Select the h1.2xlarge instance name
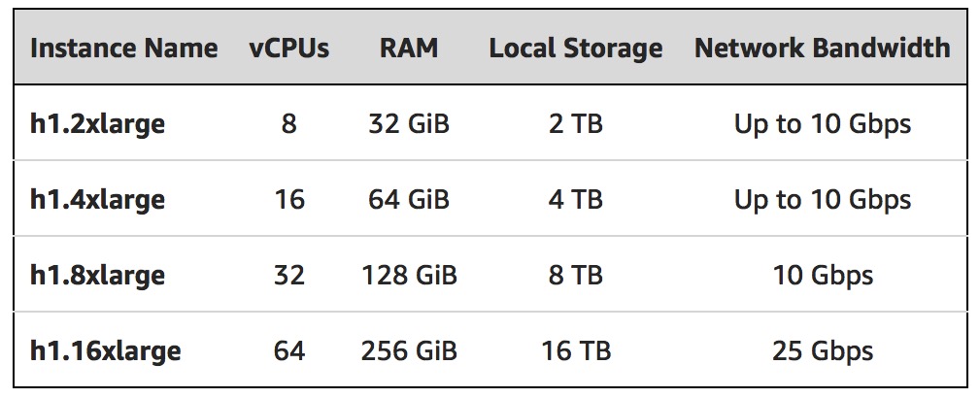This screenshot has width=980, height=398. [97, 124]
